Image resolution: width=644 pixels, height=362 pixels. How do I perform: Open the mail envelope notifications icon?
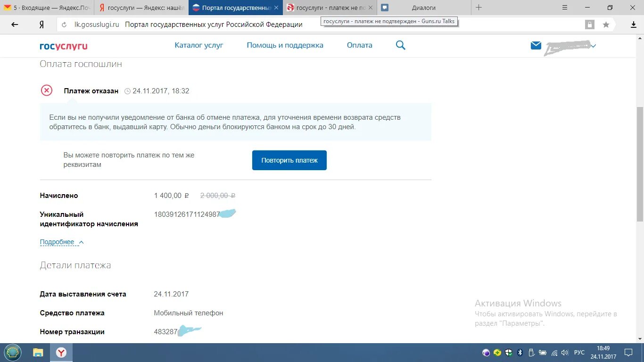[536, 45]
